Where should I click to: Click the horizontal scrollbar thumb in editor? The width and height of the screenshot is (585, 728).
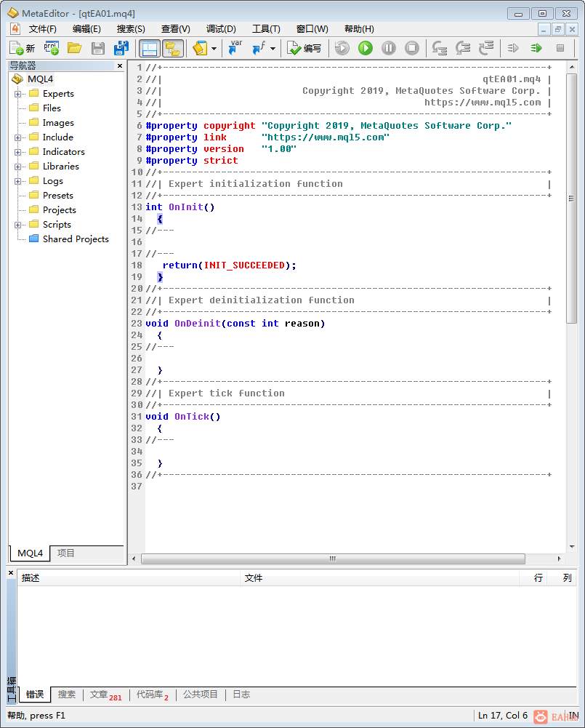333,559
